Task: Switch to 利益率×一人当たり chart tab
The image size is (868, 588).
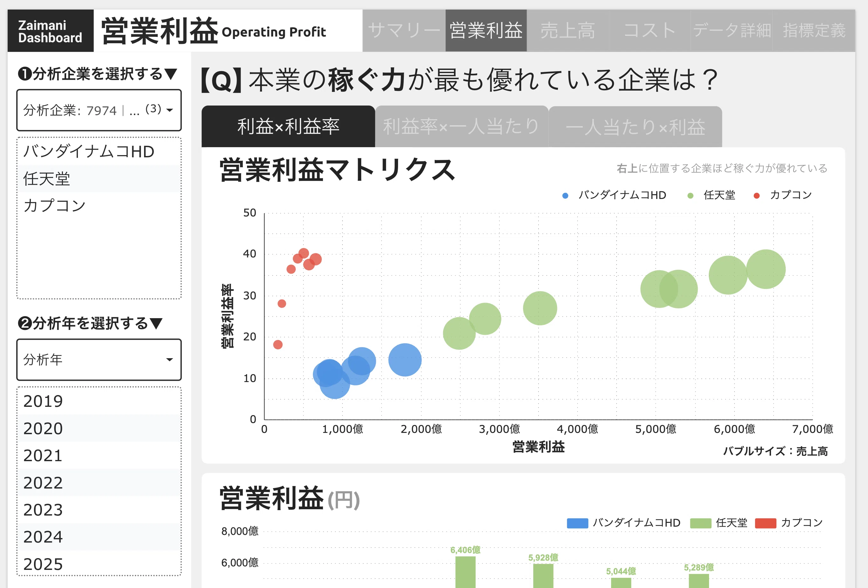Action: click(x=461, y=126)
